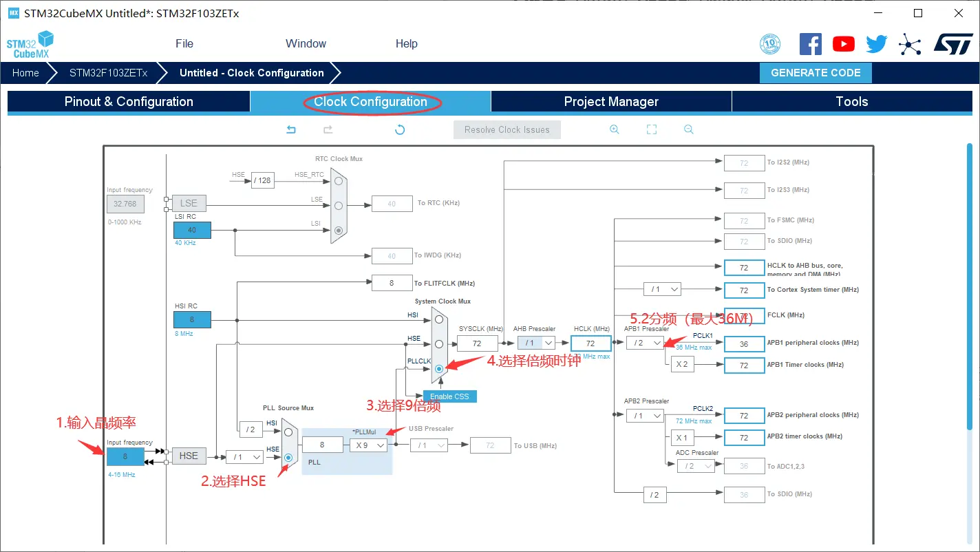Click the Resolve Clock Issues button
Screen dimensions: 980x552
click(507, 129)
